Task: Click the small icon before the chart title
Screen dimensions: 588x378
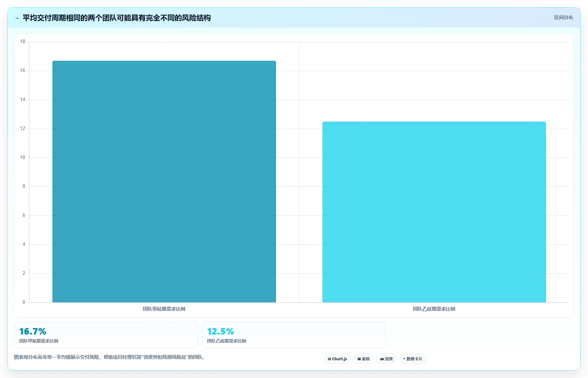Action: [17, 18]
